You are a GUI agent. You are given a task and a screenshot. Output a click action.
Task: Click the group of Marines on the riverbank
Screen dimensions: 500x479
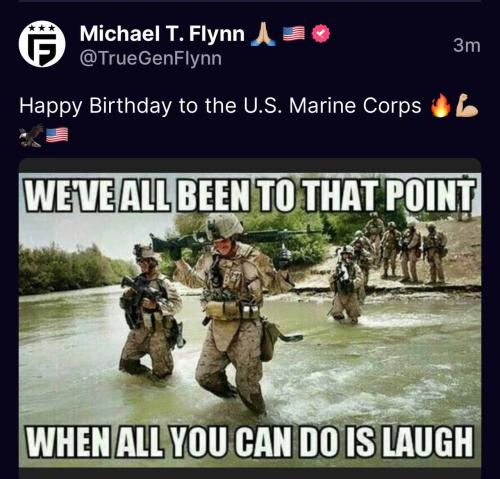[400, 248]
